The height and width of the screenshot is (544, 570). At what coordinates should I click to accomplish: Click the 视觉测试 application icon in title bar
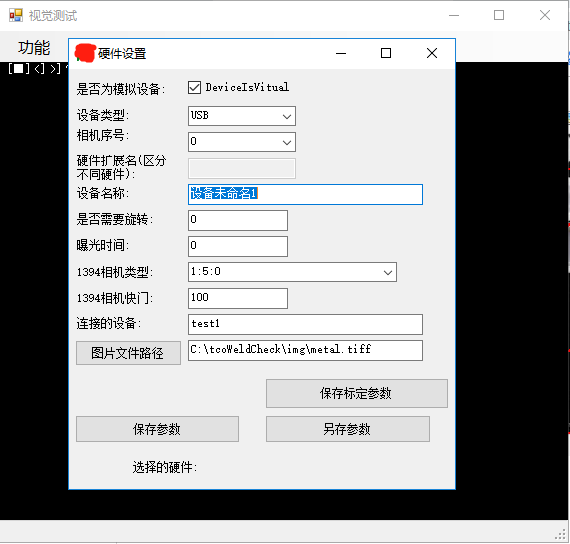click(15, 15)
